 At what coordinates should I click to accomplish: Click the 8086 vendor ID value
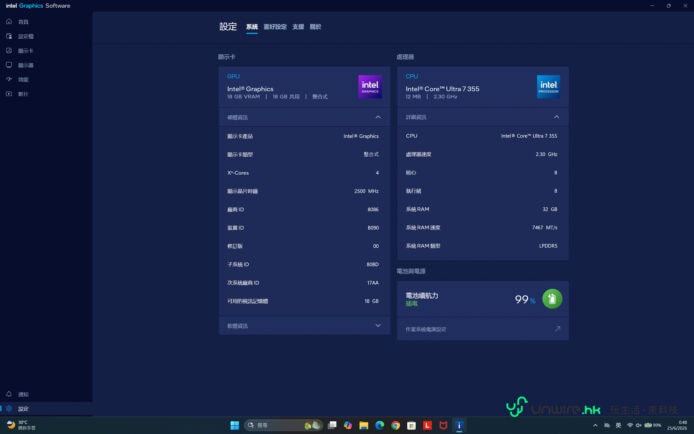click(x=373, y=210)
